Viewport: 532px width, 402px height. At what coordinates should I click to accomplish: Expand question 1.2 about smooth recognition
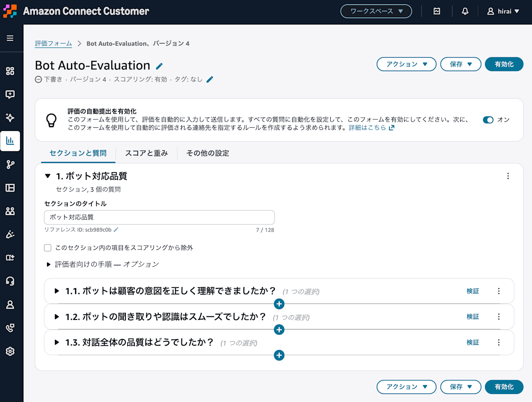pos(57,317)
